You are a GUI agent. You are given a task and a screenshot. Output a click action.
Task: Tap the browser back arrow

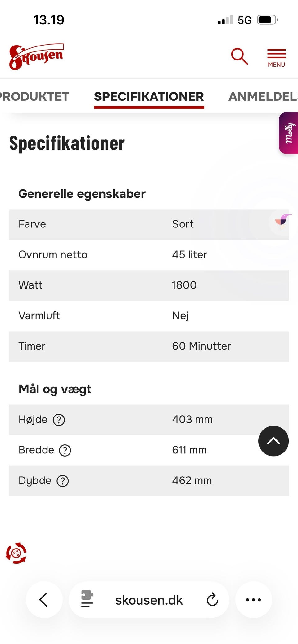pos(44,599)
